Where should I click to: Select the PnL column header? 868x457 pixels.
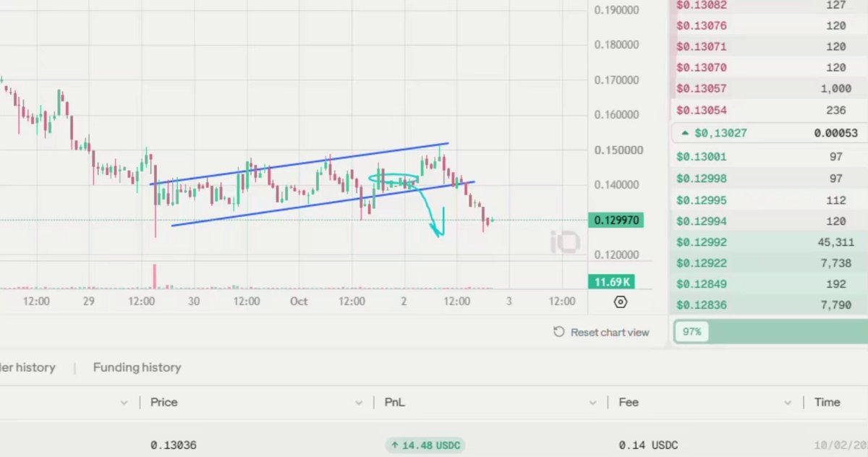394,402
